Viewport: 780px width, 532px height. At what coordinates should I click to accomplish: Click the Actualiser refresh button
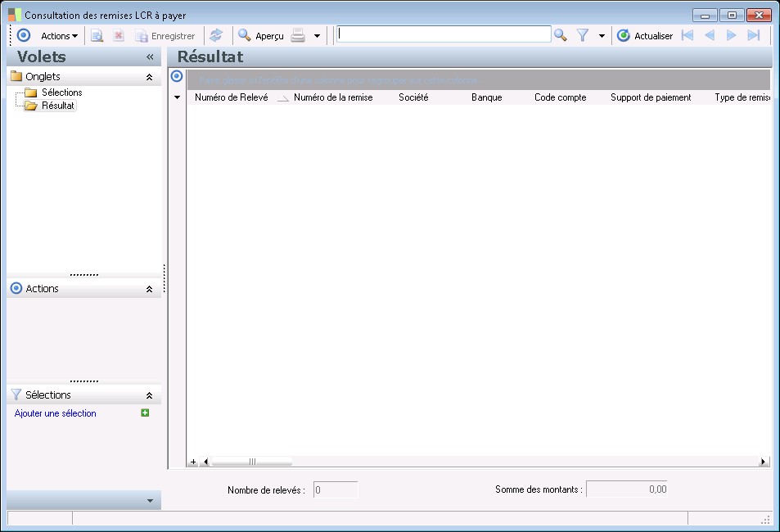pos(645,36)
